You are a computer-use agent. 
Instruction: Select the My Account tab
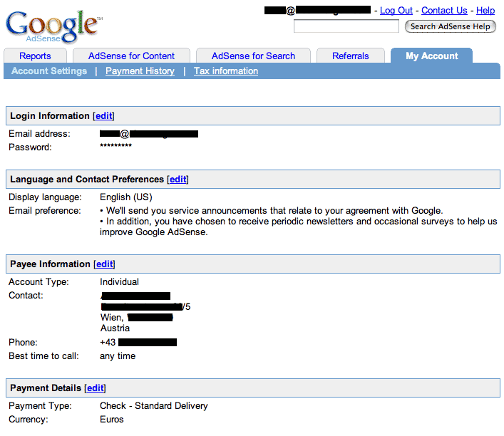[432, 56]
